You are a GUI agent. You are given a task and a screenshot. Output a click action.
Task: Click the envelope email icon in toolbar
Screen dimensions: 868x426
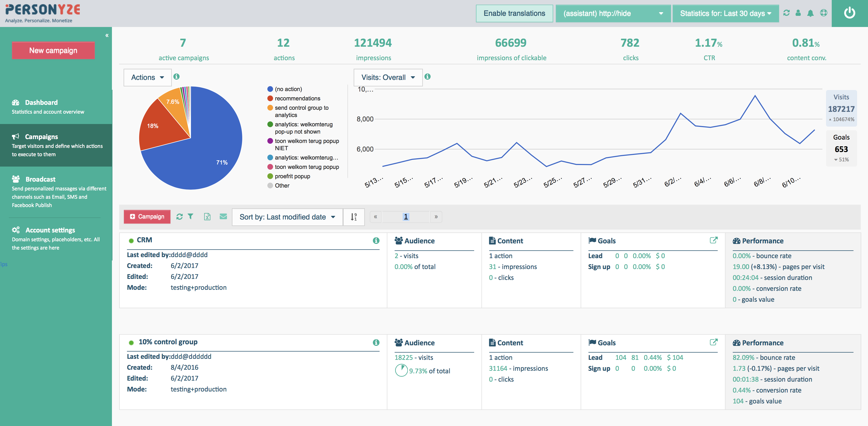223,217
